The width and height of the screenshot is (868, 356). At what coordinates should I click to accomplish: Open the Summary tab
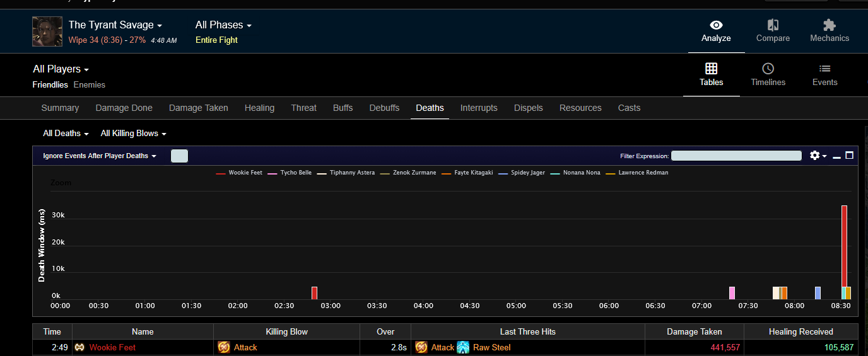pyautogui.click(x=60, y=108)
